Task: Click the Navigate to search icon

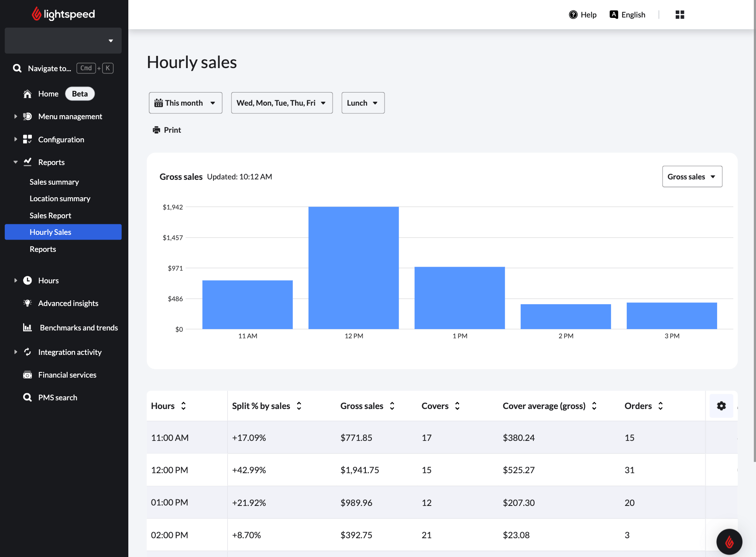Action: pyautogui.click(x=17, y=69)
